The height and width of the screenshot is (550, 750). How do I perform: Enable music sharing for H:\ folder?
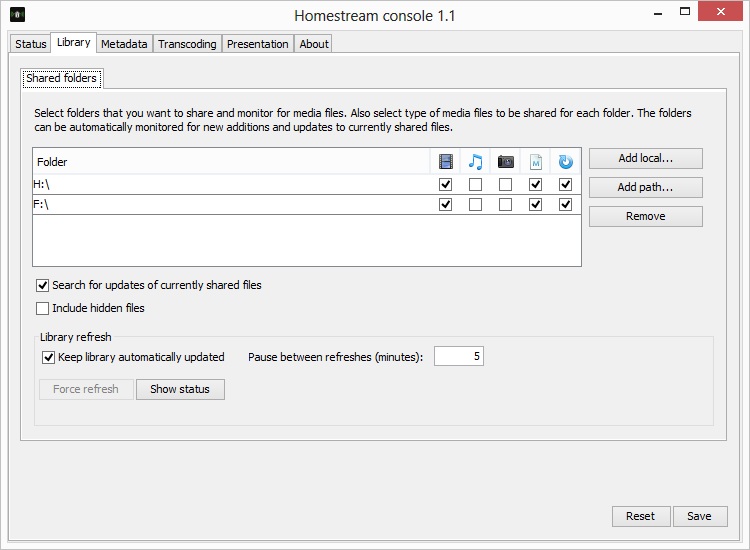click(x=475, y=185)
